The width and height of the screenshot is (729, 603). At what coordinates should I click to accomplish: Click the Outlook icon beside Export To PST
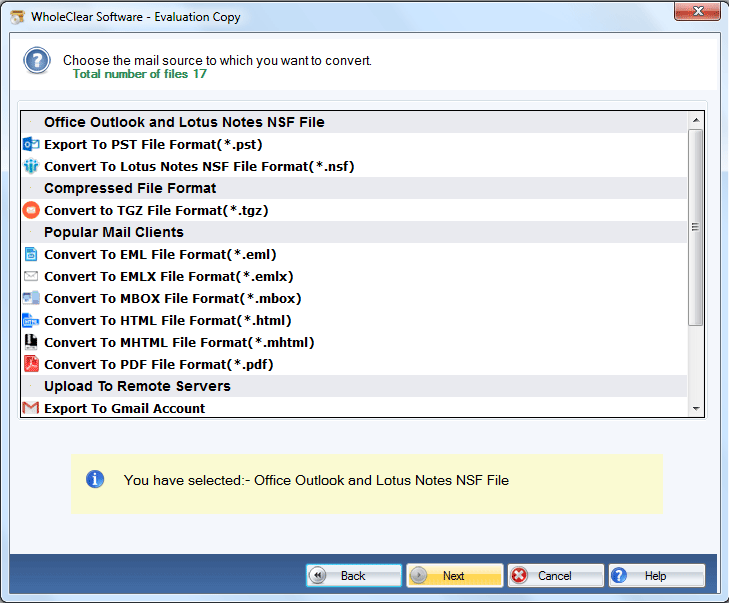31,145
